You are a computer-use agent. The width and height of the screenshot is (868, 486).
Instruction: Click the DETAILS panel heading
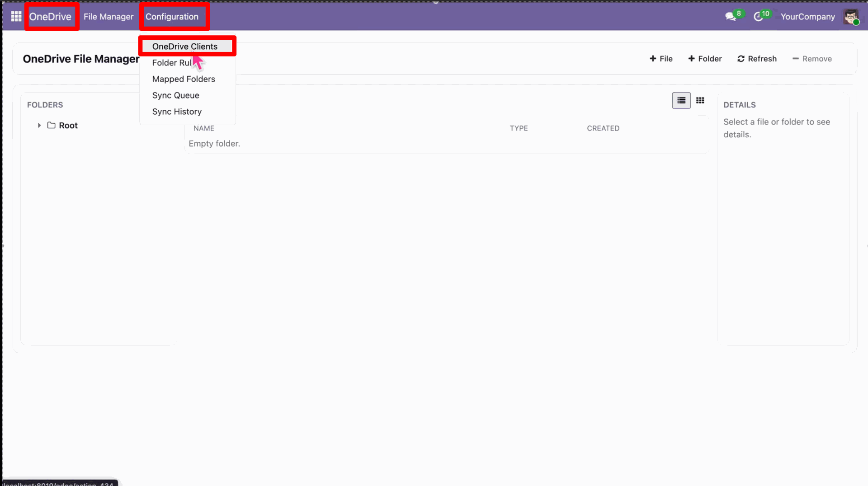click(x=740, y=105)
